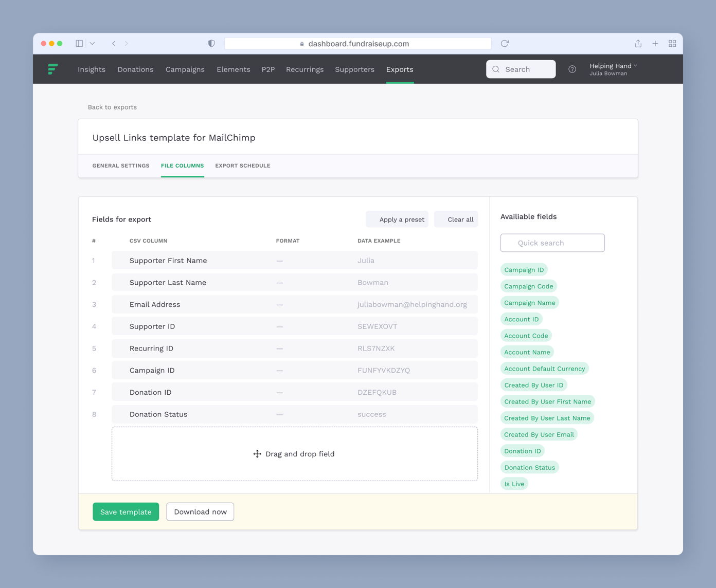Select the Recurring ID column row

click(x=295, y=348)
